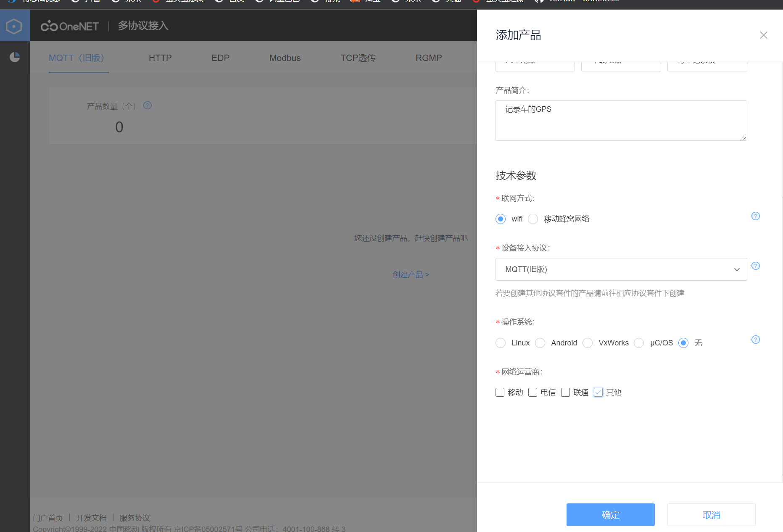
Task: Click help icon next to 联网方式
Action: click(756, 216)
